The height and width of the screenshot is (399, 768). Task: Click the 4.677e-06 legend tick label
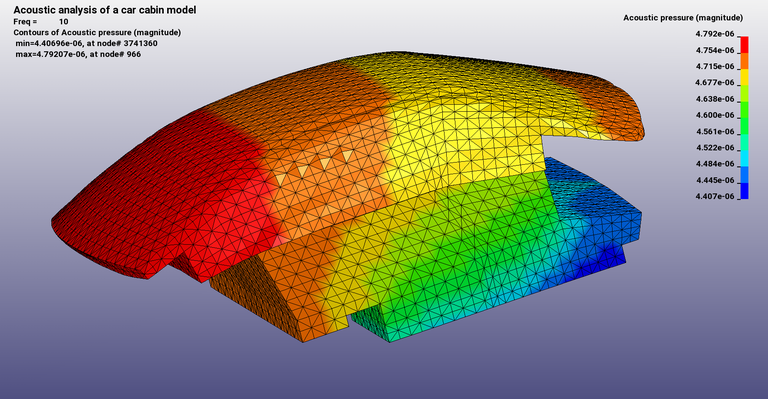pyautogui.click(x=715, y=82)
